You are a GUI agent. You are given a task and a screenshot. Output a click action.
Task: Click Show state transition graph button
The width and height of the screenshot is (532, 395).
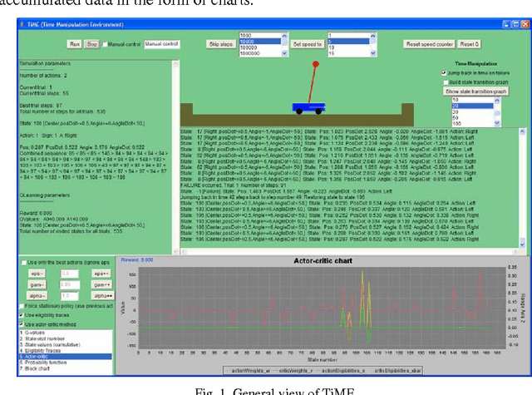pos(475,90)
